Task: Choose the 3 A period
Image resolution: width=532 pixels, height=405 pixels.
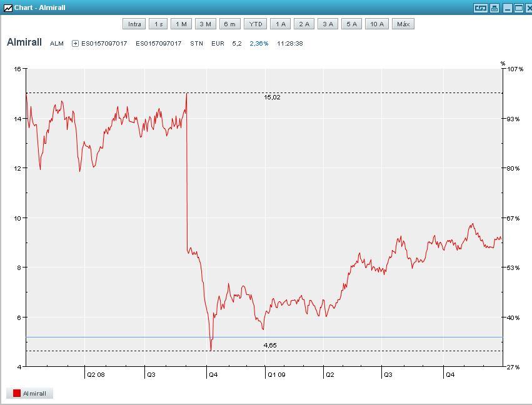Action: point(328,24)
